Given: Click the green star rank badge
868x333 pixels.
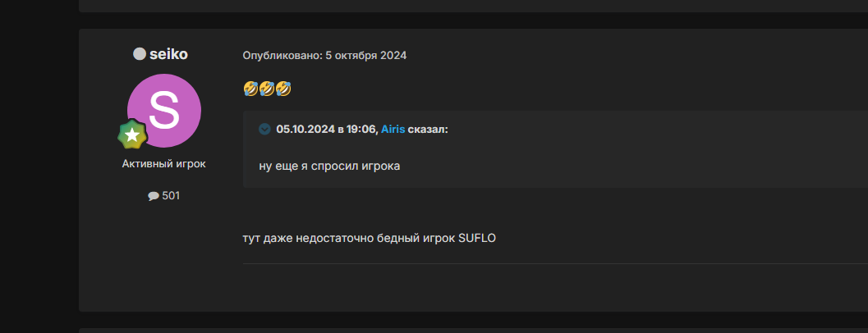Looking at the screenshot, I should click(131, 135).
